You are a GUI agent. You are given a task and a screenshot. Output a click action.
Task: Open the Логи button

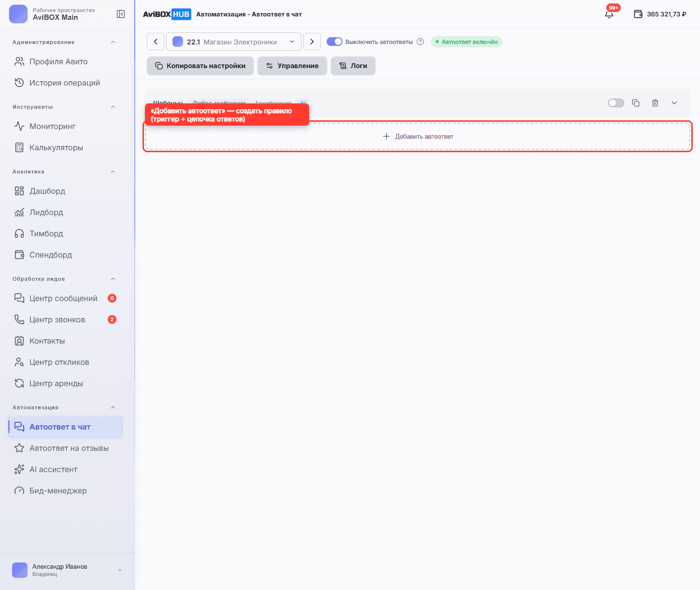click(353, 66)
